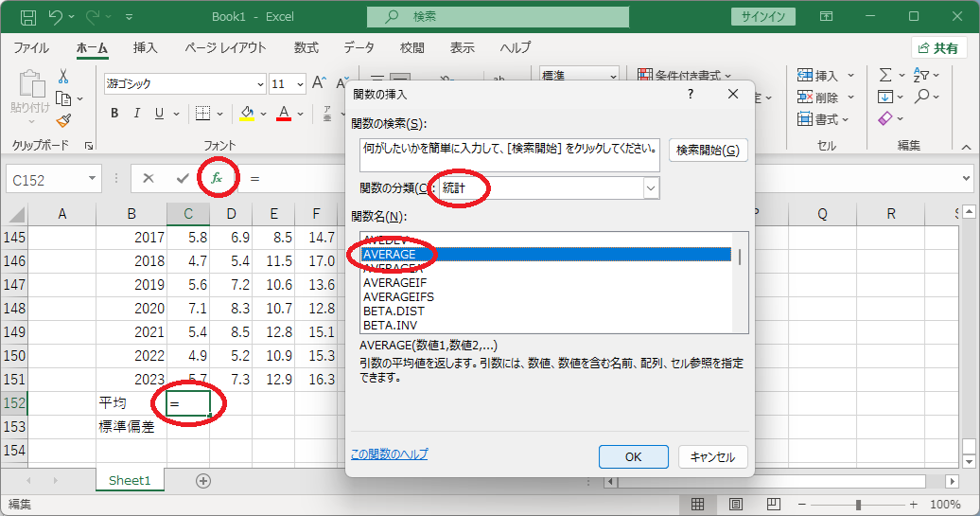
Task: Click the function search text field
Action: pos(509,155)
